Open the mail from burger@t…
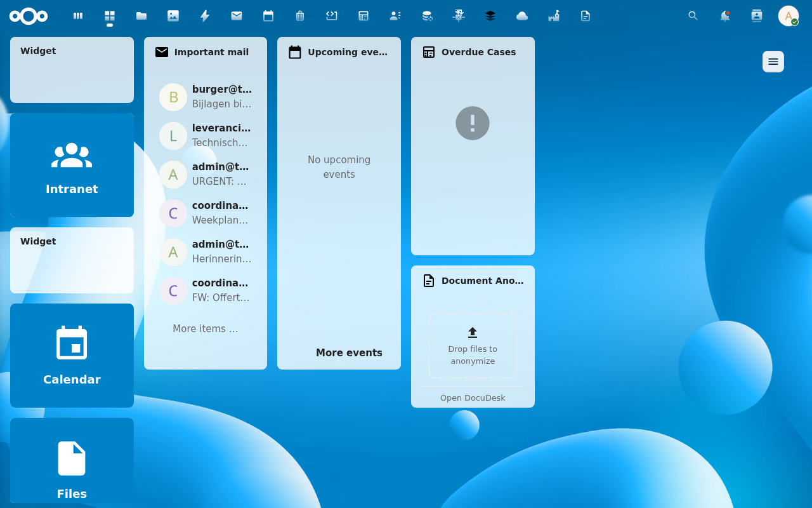The image size is (812, 508). pyautogui.click(x=206, y=97)
